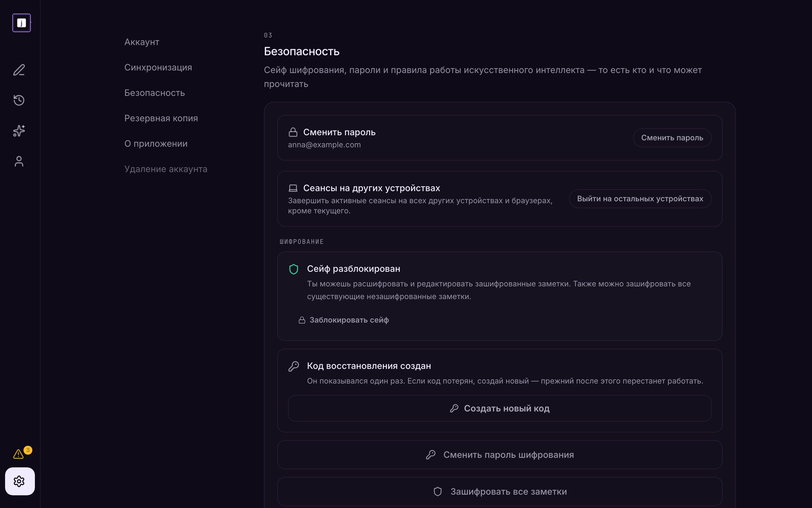Screen dimensions: 812x508
Task: Open the history clock icon
Action: 19,100
